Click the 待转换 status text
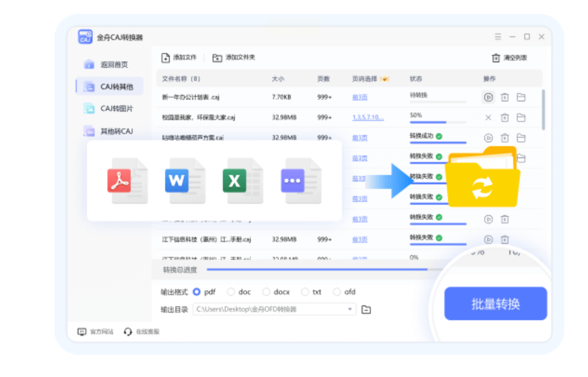 419,95
